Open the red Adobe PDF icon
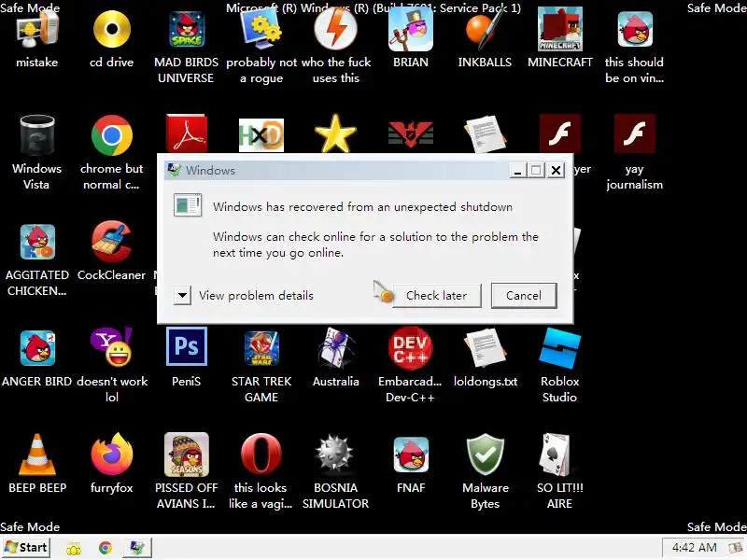747x560 pixels. [x=186, y=133]
